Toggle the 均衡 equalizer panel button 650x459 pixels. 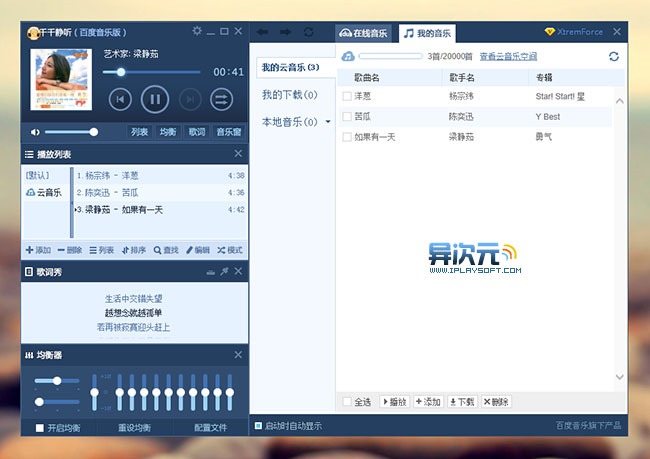(x=168, y=132)
